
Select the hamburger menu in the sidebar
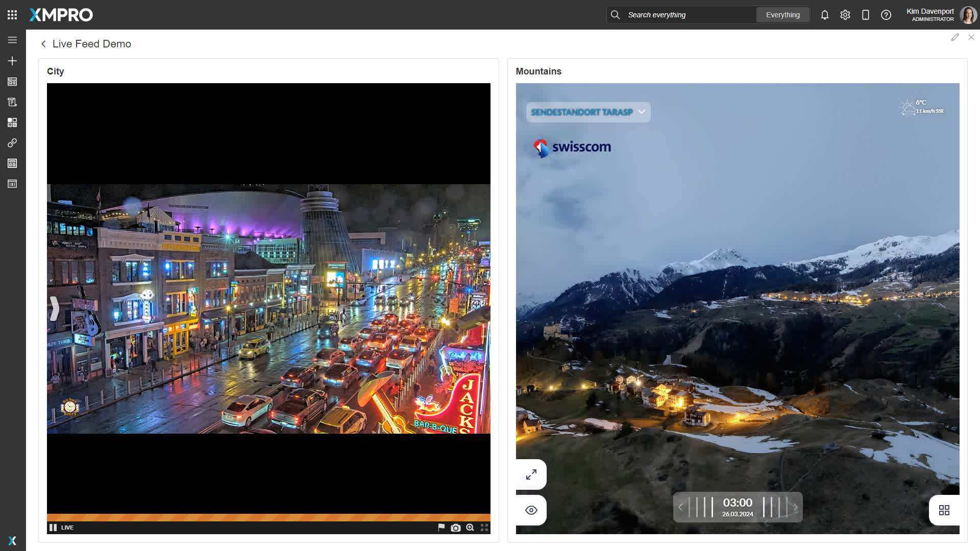11,39
